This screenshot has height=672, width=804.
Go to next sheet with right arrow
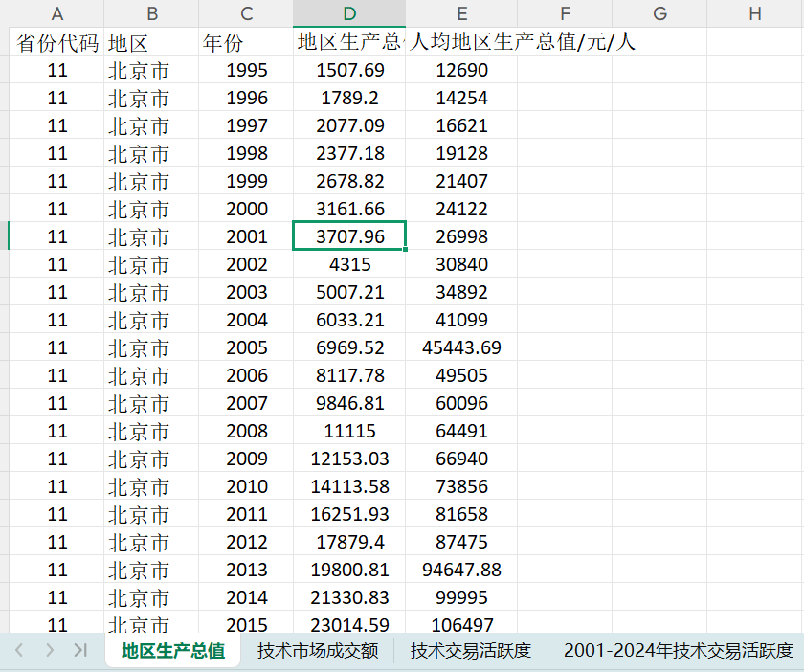click(50, 650)
